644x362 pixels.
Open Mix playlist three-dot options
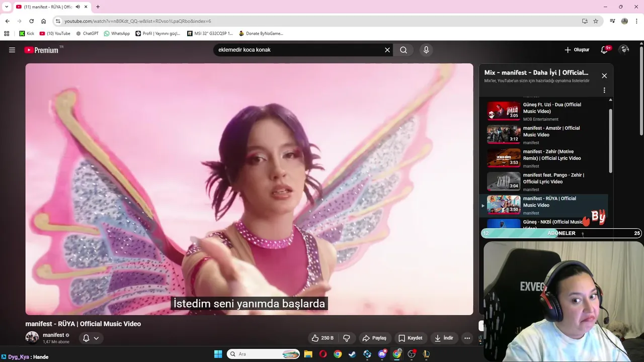[x=604, y=90]
